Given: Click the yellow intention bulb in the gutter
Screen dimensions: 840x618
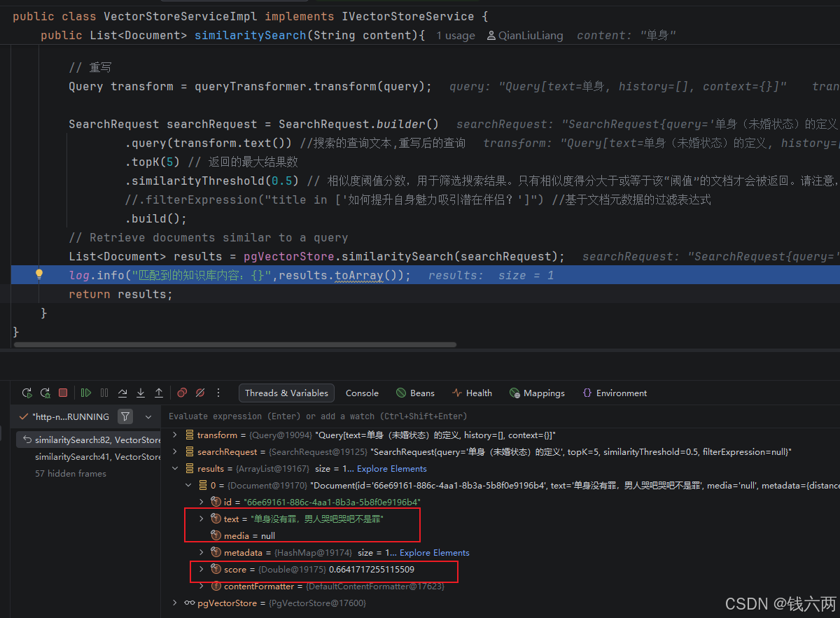Looking at the screenshot, I should click(x=39, y=274).
